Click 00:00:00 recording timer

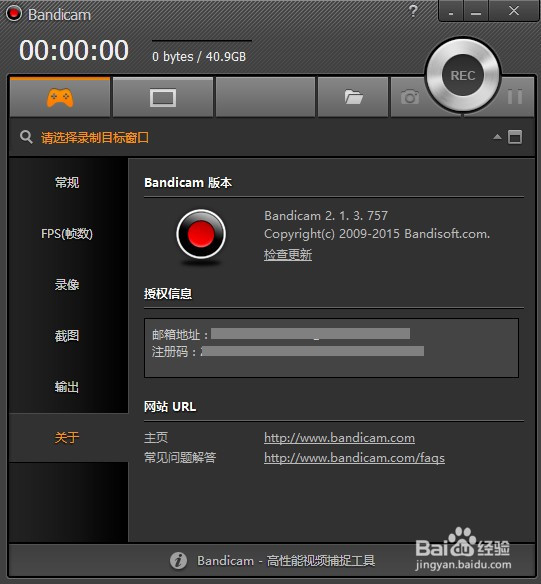pyautogui.click(x=74, y=50)
